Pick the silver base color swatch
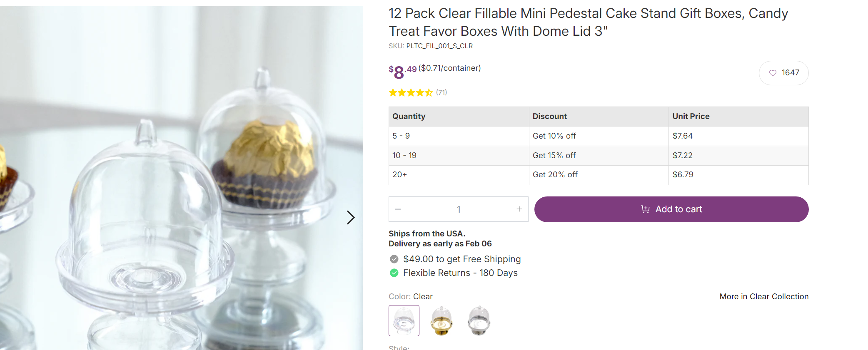This screenshot has width=868, height=350. [x=479, y=320]
